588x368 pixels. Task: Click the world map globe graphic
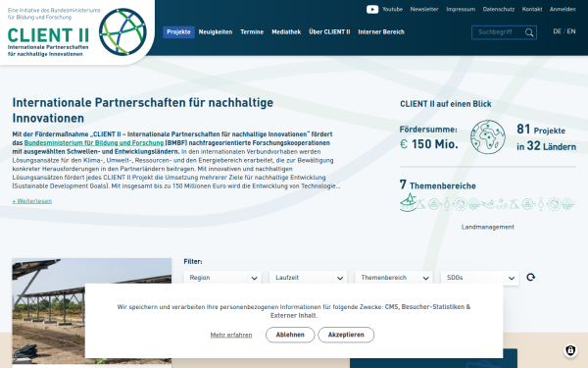point(487,136)
